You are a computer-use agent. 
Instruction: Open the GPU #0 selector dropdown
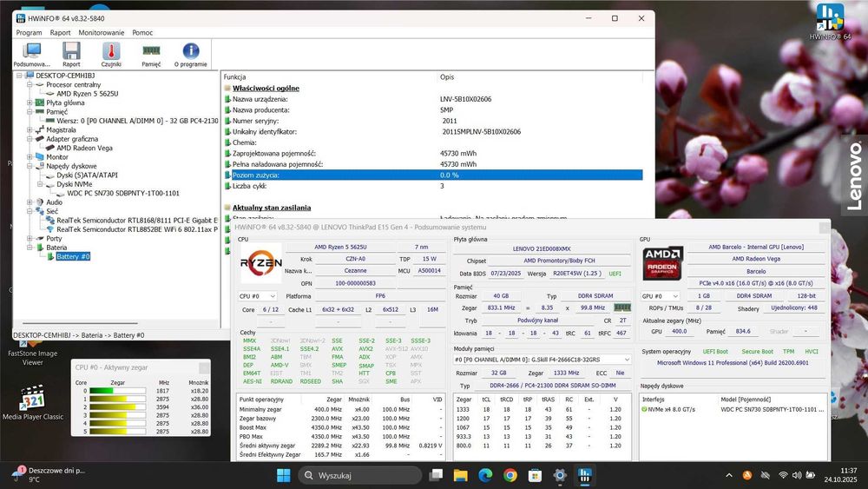pyautogui.click(x=660, y=296)
